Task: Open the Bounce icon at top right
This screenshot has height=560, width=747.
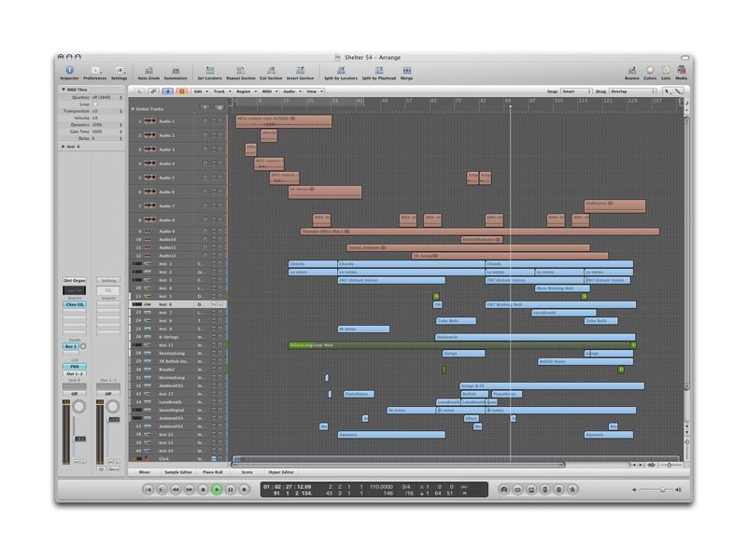Action: (x=632, y=70)
